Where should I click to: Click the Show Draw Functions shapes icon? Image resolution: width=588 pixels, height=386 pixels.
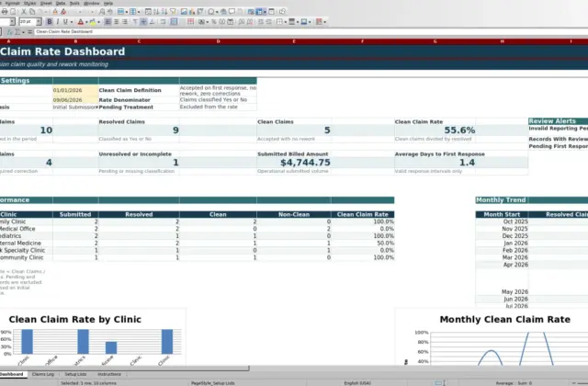(x=283, y=12)
